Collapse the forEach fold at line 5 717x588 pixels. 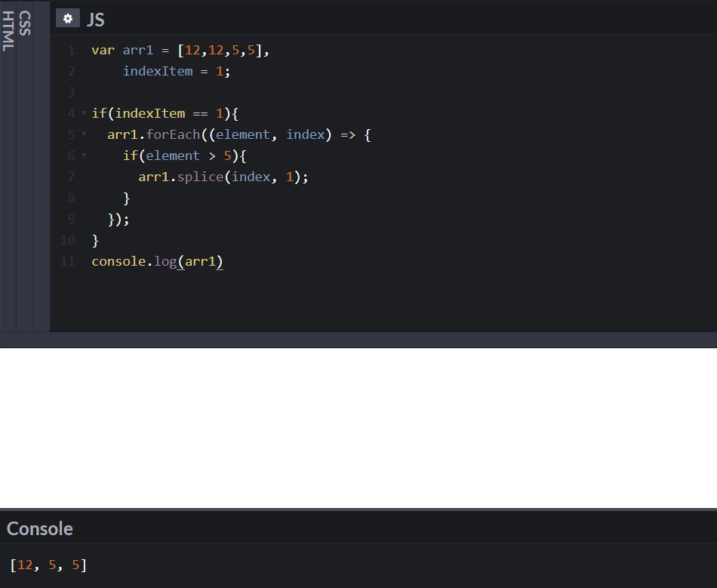[x=84, y=134]
